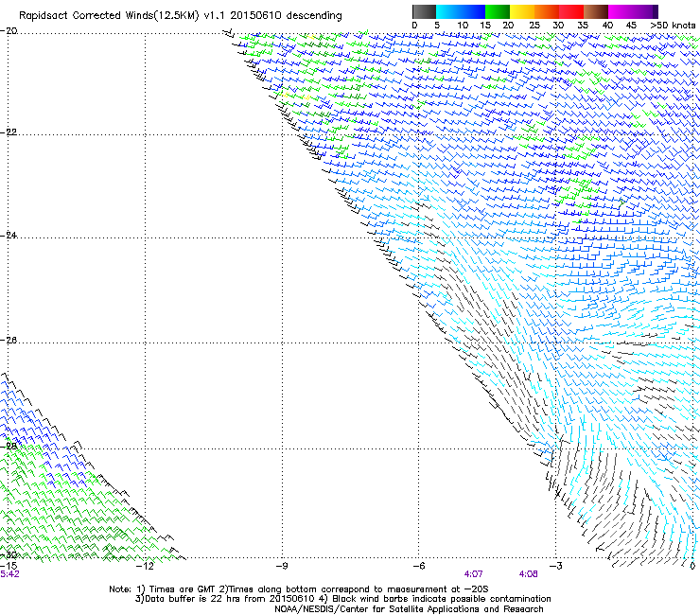This screenshot has height=615, width=700.
Task: Click the NOAA/NESDIS credit line
Action: [x=409, y=609]
